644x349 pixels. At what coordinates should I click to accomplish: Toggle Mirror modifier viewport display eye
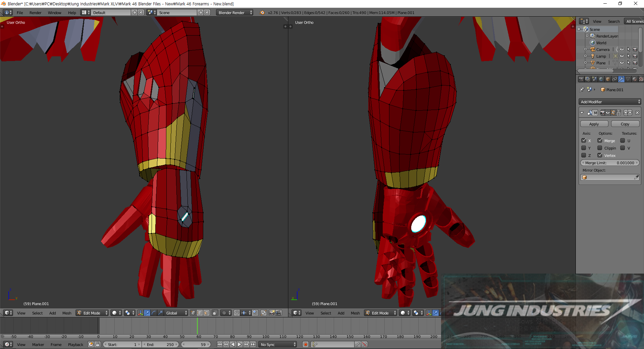point(608,113)
